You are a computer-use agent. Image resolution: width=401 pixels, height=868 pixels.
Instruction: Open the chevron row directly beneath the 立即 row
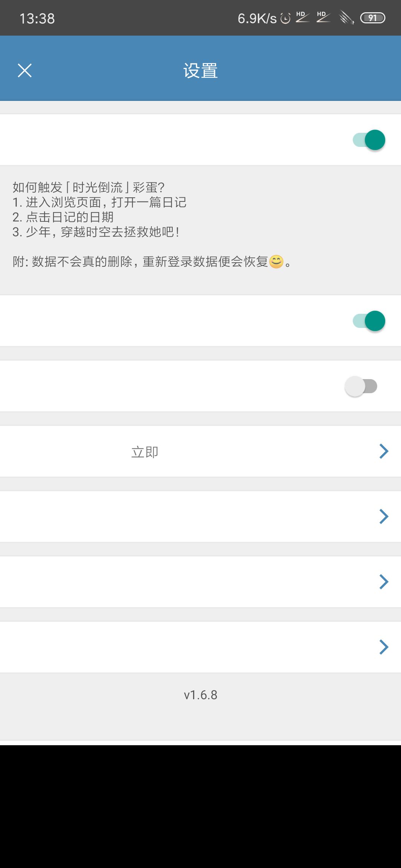point(200,516)
